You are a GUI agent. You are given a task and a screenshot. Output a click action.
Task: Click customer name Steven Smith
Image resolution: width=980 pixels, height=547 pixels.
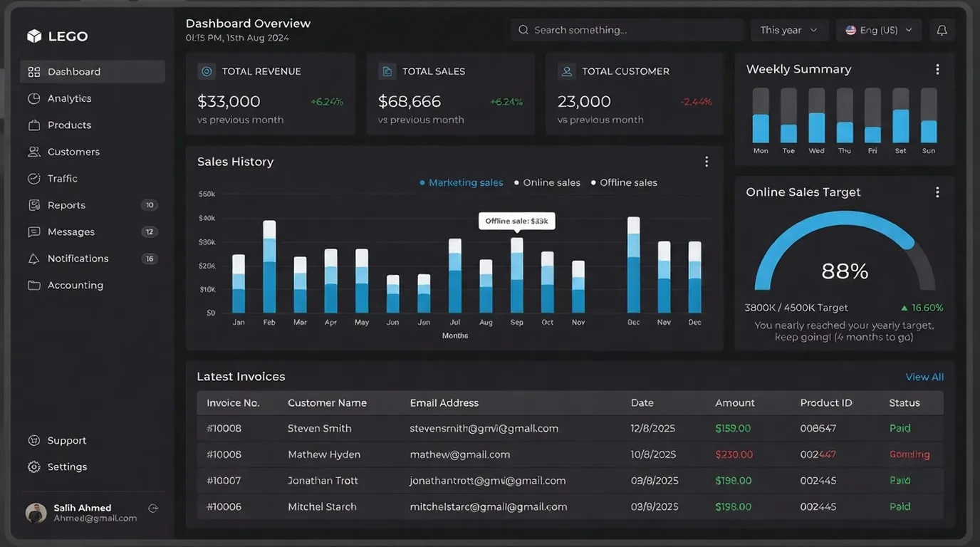click(320, 429)
